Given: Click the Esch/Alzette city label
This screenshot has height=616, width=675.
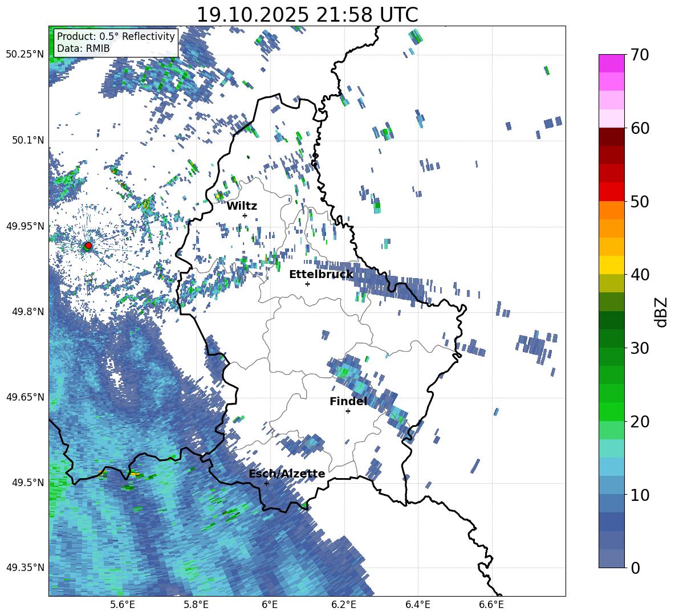Looking at the screenshot, I should click(287, 474).
